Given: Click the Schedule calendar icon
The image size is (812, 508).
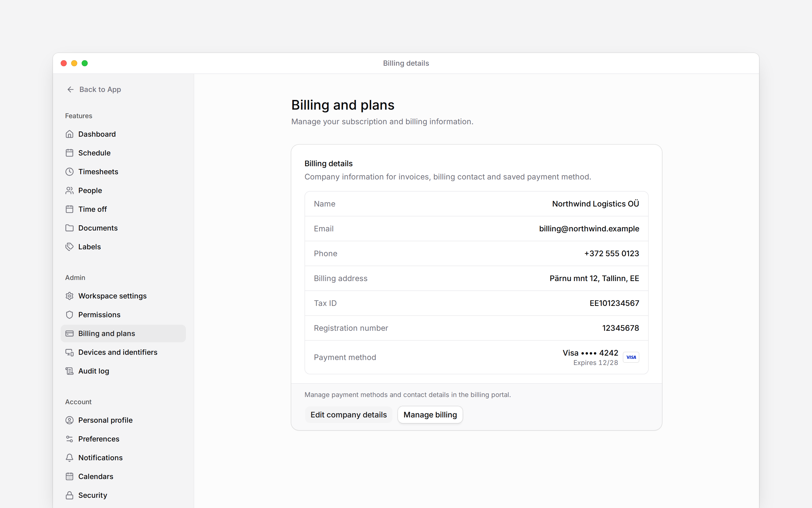Looking at the screenshot, I should 70,153.
